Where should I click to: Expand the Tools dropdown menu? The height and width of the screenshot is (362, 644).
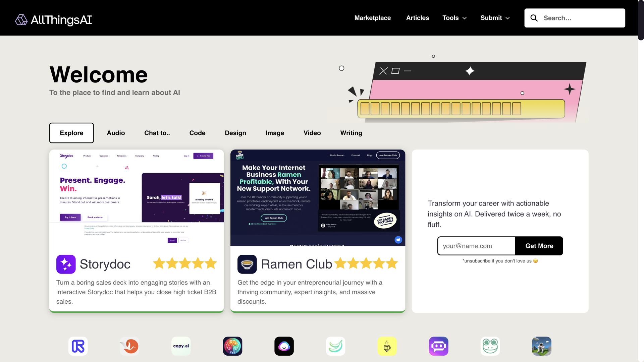(454, 18)
